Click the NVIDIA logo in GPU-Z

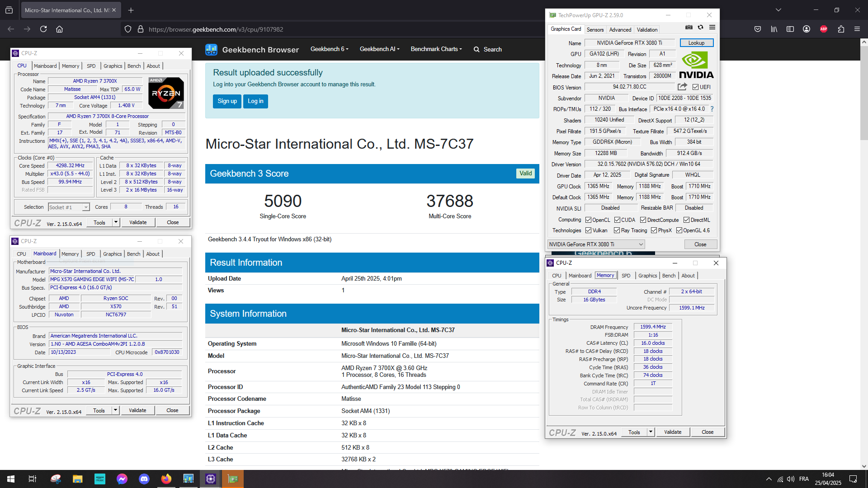pos(696,65)
